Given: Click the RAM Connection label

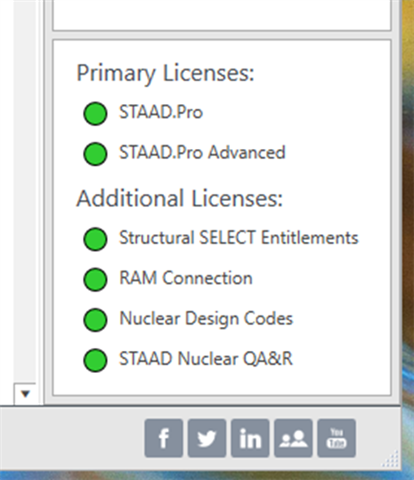Looking at the screenshot, I should [186, 278].
